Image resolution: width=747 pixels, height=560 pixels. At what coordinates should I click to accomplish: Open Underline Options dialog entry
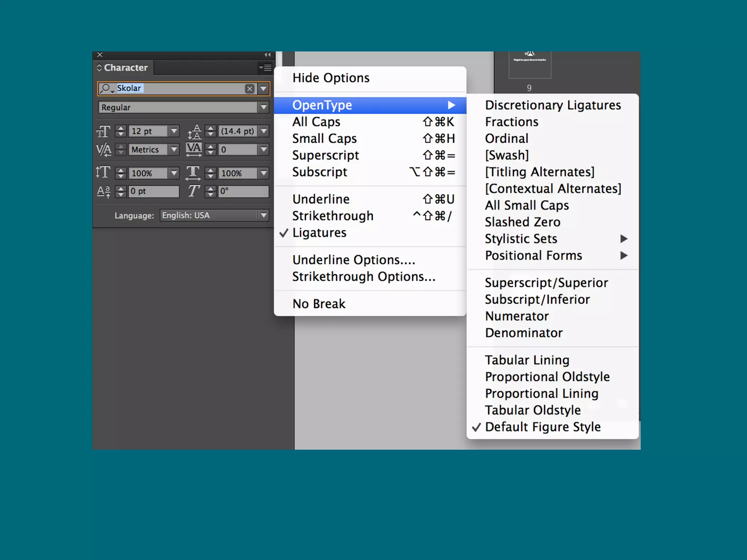click(353, 260)
